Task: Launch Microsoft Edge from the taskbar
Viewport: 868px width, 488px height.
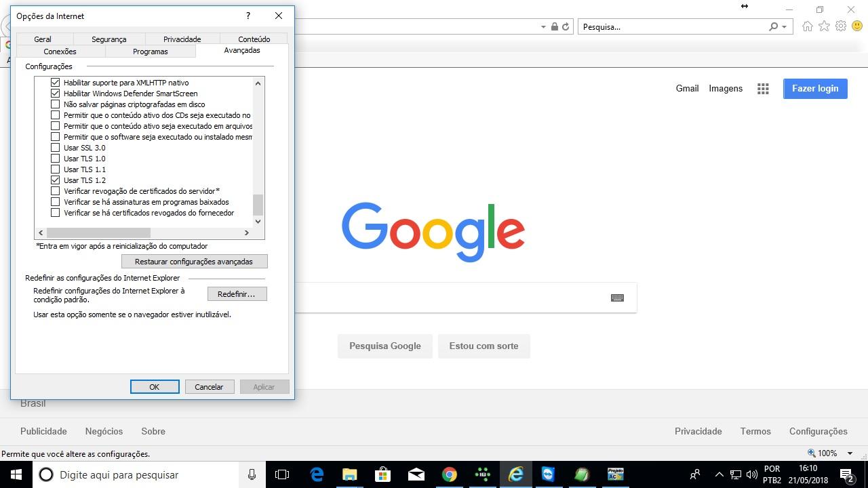Action: [x=317, y=474]
